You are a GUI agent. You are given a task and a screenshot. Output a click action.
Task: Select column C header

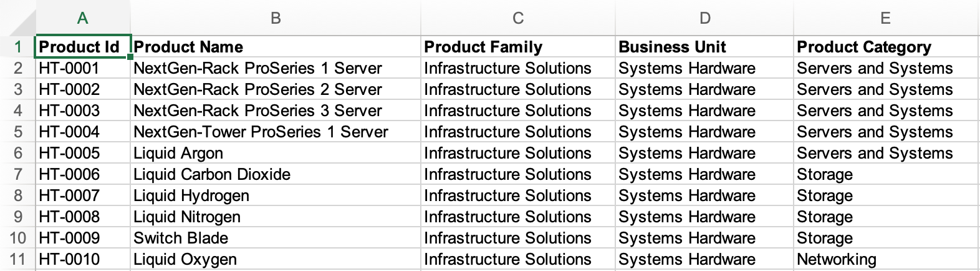517,18
